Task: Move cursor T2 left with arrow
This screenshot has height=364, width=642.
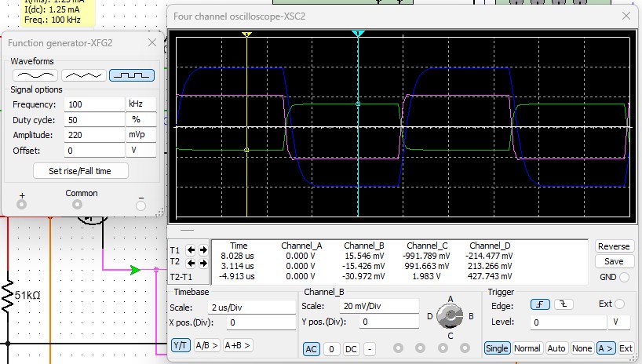Action: pyautogui.click(x=191, y=263)
